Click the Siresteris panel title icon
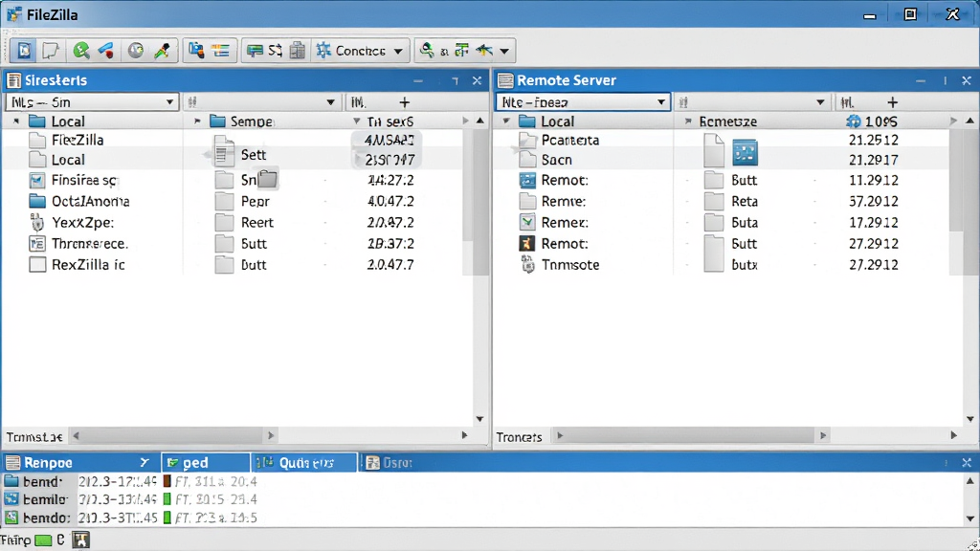 [13, 80]
